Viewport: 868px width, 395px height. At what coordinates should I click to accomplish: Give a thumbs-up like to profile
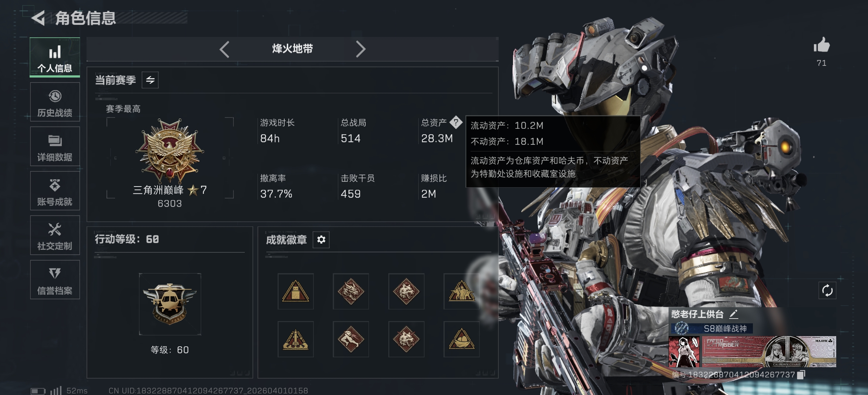822,45
